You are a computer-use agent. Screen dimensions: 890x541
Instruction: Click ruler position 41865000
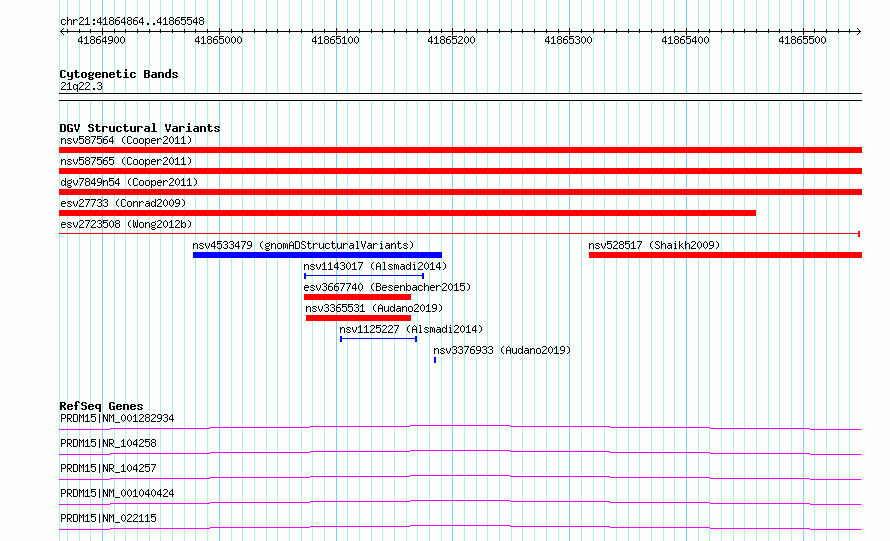coord(218,40)
